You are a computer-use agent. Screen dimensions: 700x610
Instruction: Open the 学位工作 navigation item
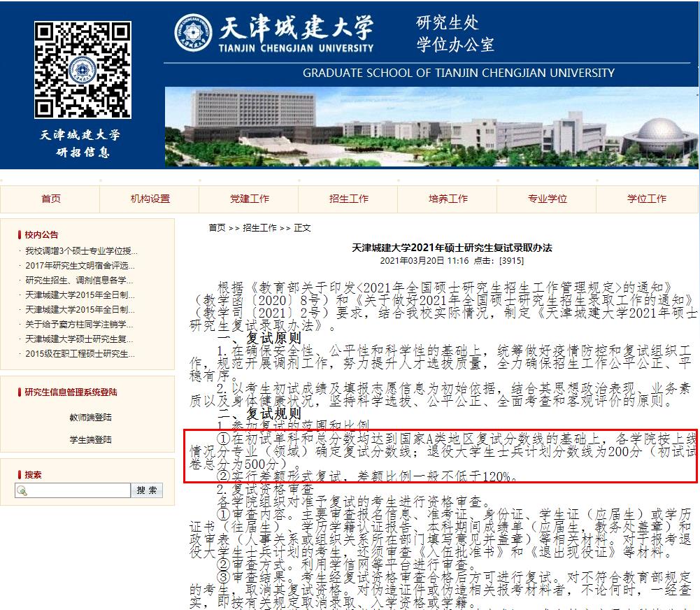point(646,199)
